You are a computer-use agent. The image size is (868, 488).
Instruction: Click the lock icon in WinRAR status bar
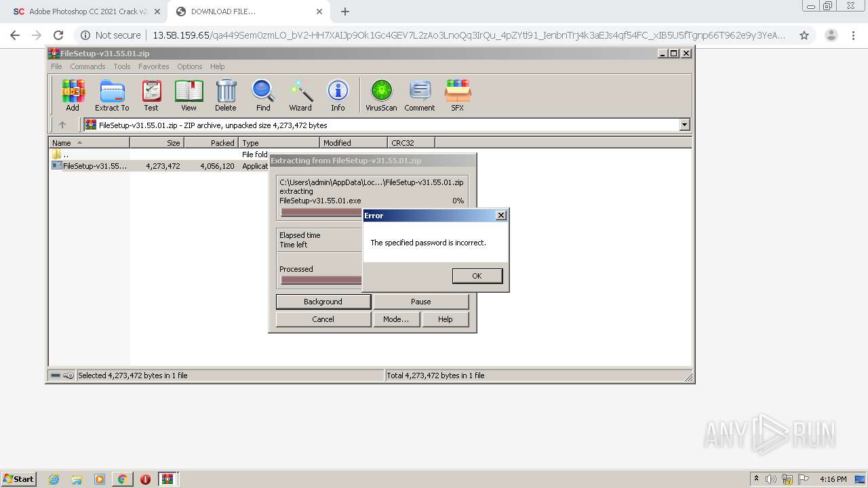[x=68, y=375]
